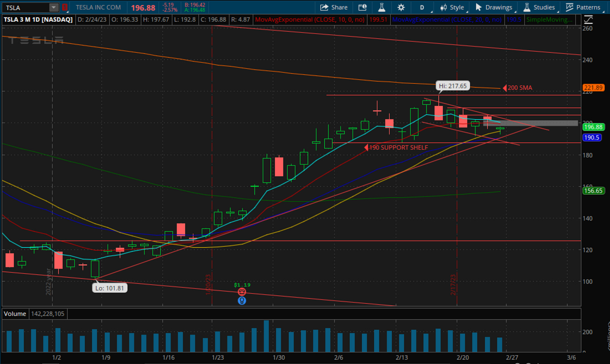Open chart settings gear icon
610x364 pixels.
pyautogui.click(x=401, y=8)
